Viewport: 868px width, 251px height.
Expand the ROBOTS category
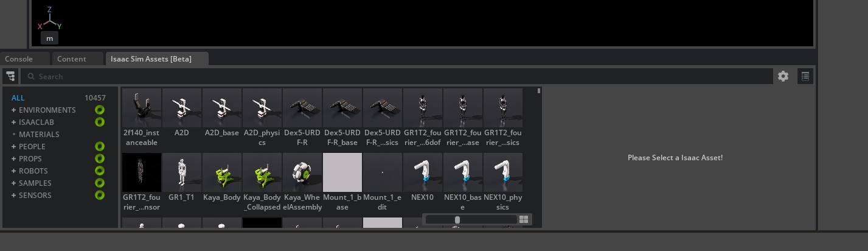click(x=13, y=171)
